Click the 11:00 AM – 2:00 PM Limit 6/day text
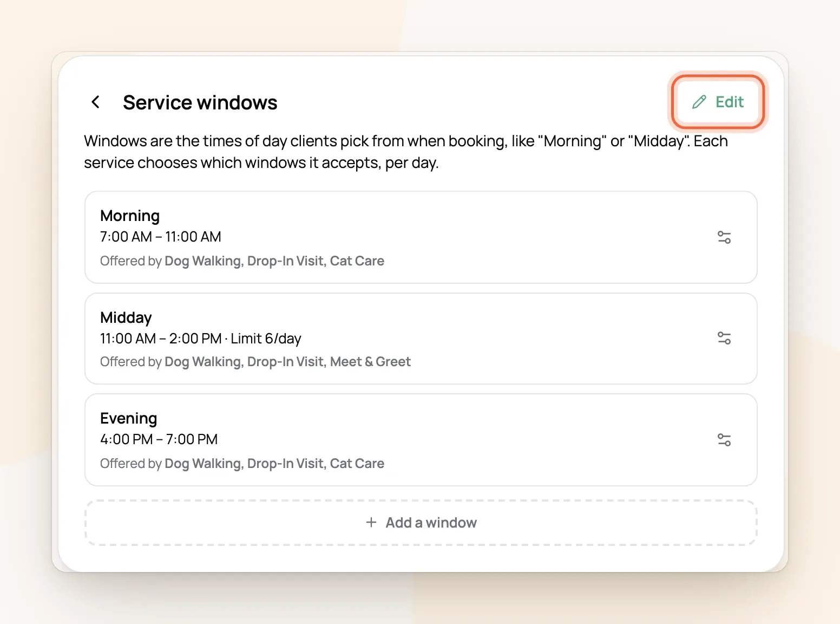 [x=201, y=339]
